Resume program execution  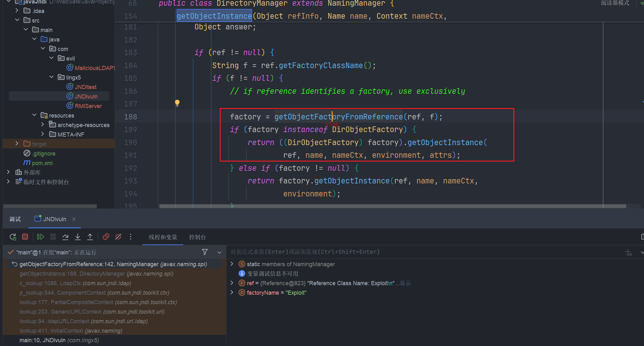(x=41, y=237)
